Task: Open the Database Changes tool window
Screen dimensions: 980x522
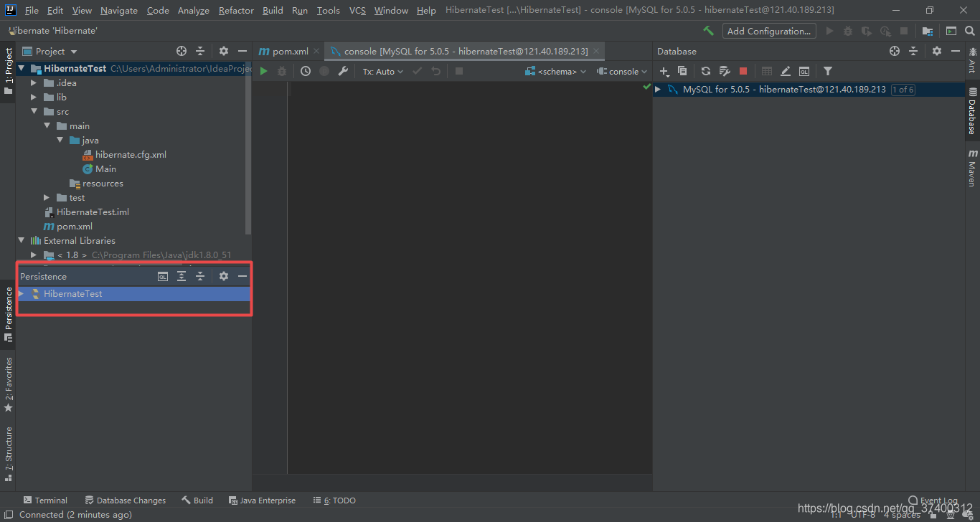Action: [126, 500]
